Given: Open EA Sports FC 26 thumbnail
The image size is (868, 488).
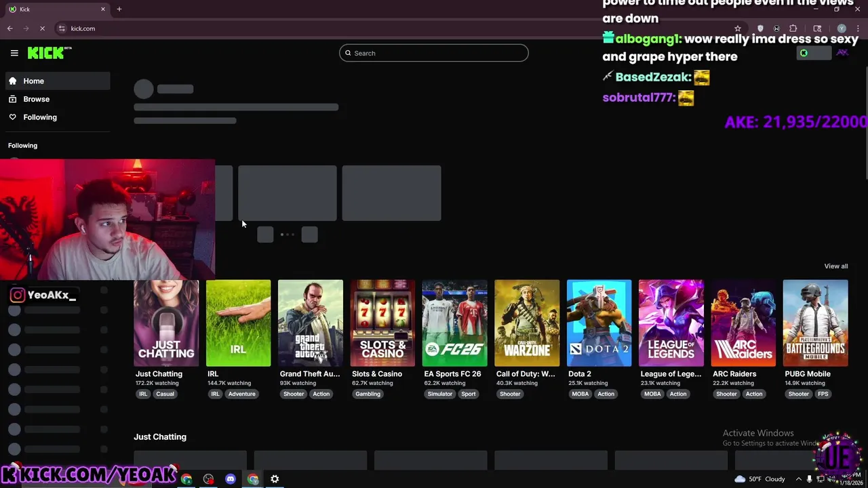Looking at the screenshot, I should click(x=455, y=323).
